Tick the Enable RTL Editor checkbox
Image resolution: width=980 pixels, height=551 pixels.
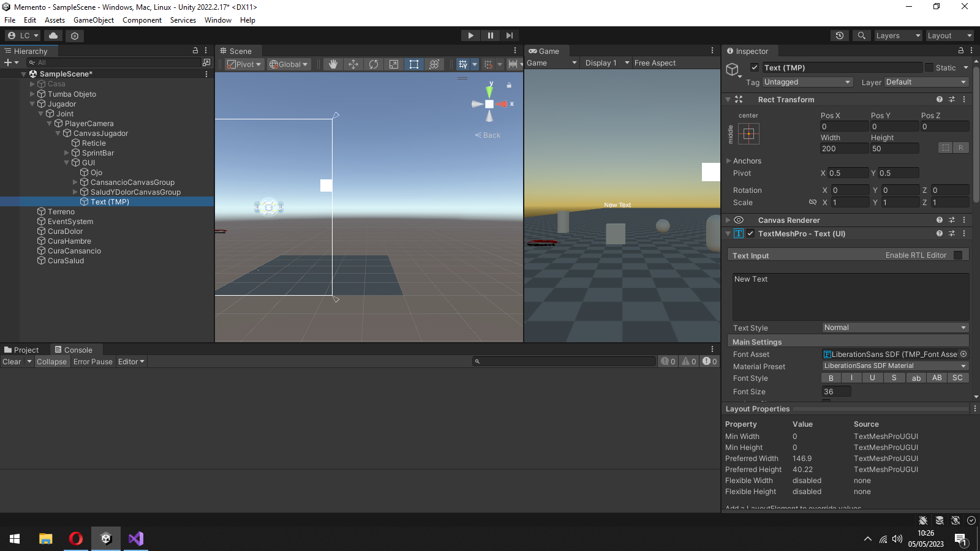[958, 255]
